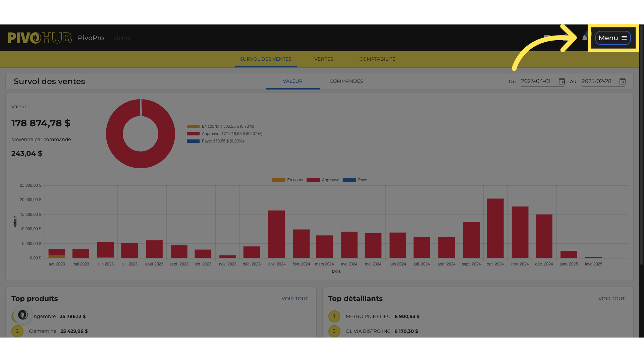Screen dimensions: 644x362
Task: Click rank 1 badge beside METRO RICHELIEU
Action: point(334,316)
